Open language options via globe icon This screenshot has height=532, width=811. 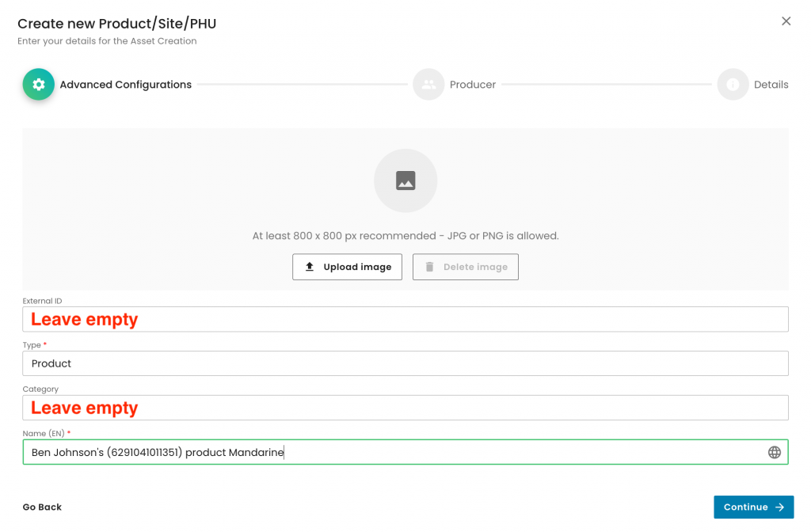pos(774,452)
